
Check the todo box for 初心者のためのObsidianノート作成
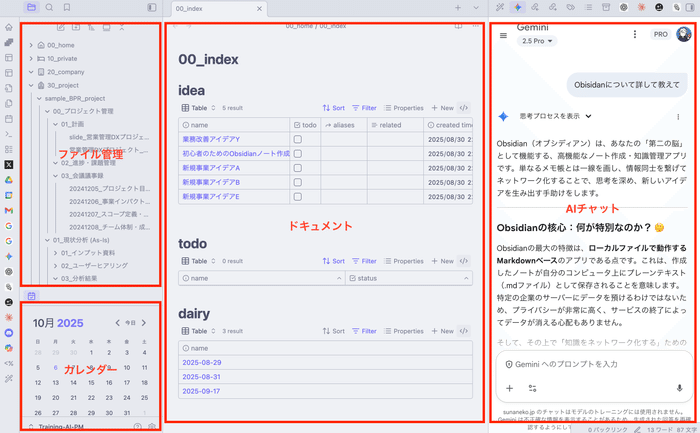(298, 154)
